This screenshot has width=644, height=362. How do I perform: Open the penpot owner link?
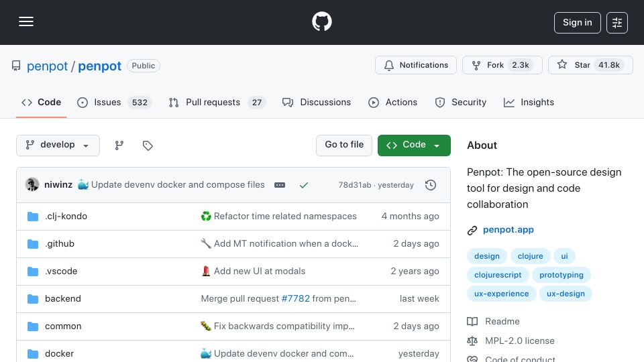coord(47,66)
